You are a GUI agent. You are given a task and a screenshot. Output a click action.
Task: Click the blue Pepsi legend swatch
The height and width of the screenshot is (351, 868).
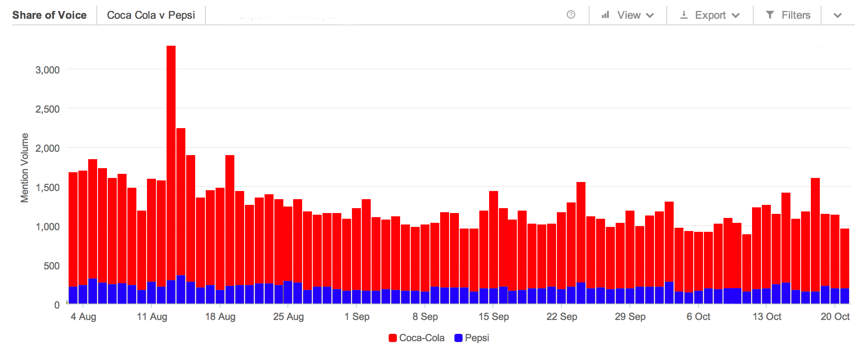tap(458, 338)
